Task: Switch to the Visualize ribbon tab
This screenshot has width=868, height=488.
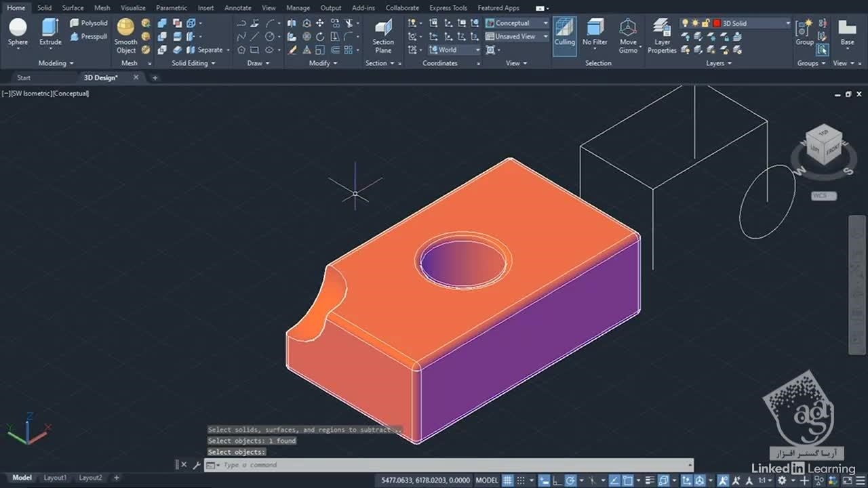Action: [x=133, y=8]
